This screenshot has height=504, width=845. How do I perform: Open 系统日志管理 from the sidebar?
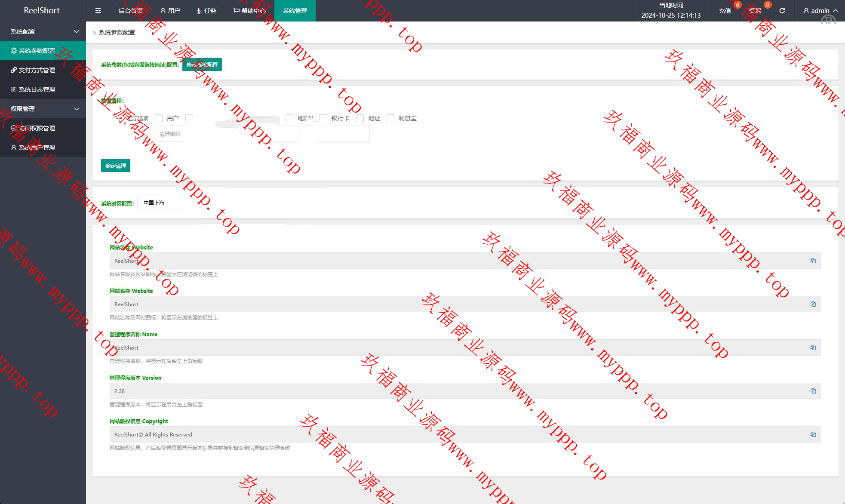coord(37,89)
